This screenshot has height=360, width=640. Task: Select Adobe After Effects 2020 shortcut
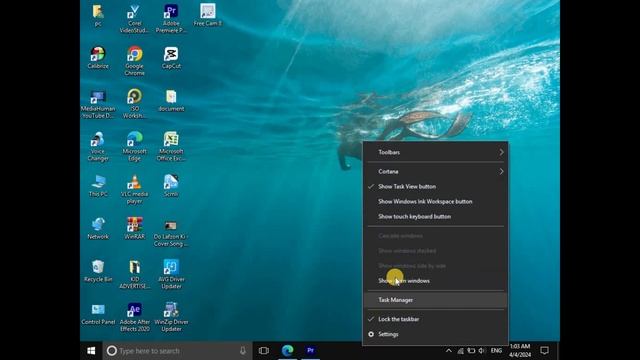pos(134,317)
